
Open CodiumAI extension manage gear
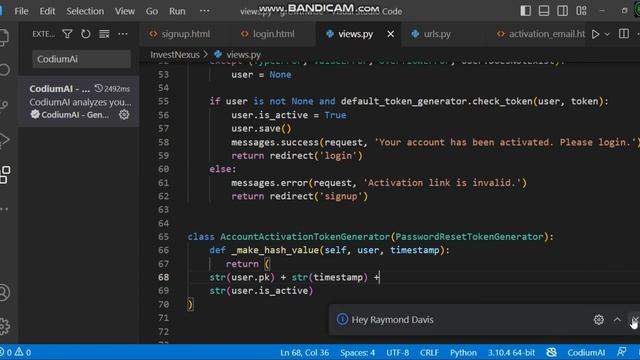[x=124, y=115]
